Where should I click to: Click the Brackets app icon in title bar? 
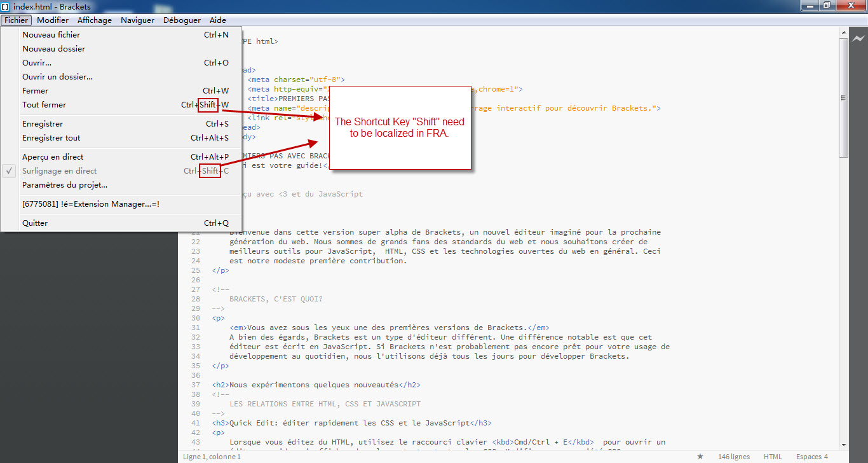pos(6,6)
